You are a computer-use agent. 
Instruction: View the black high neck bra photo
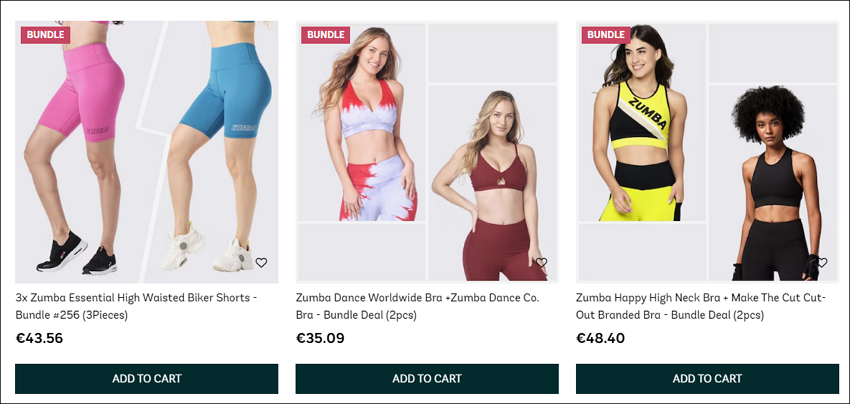772,183
